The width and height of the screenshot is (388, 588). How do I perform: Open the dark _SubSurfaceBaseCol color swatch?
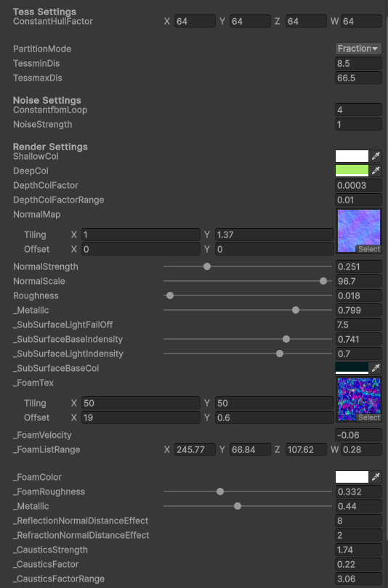point(352,368)
